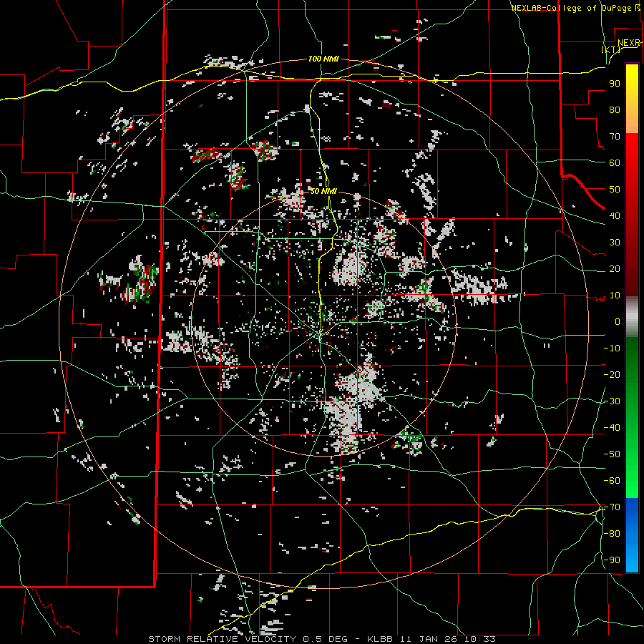Click the positive 20 scale label
Viewport: 644px width, 644px height.
tap(615, 269)
